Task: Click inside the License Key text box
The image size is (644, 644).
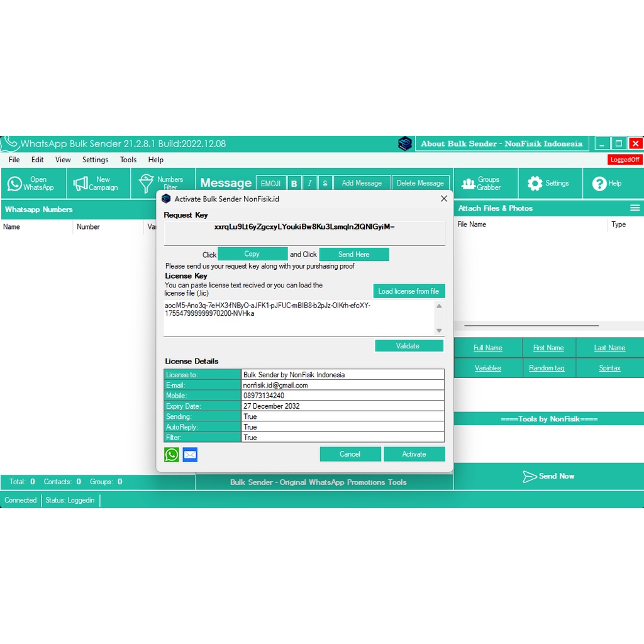Action: click(299, 318)
